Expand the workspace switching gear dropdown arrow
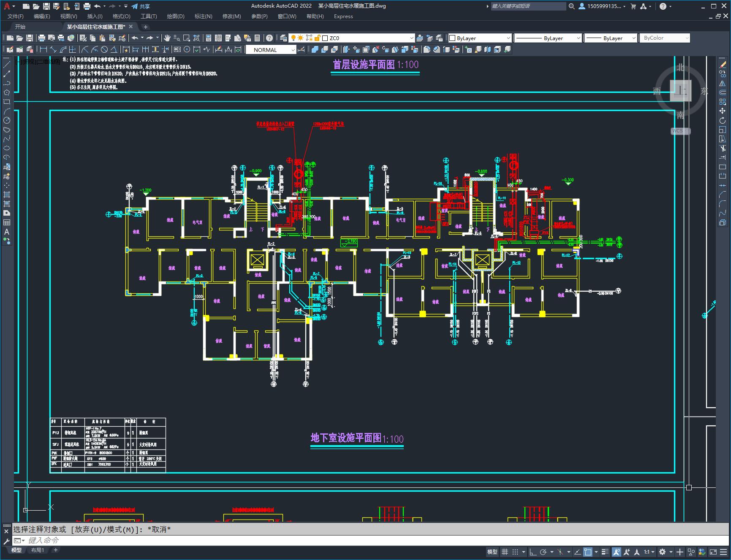Image resolution: width=731 pixels, height=560 pixels. [671, 552]
